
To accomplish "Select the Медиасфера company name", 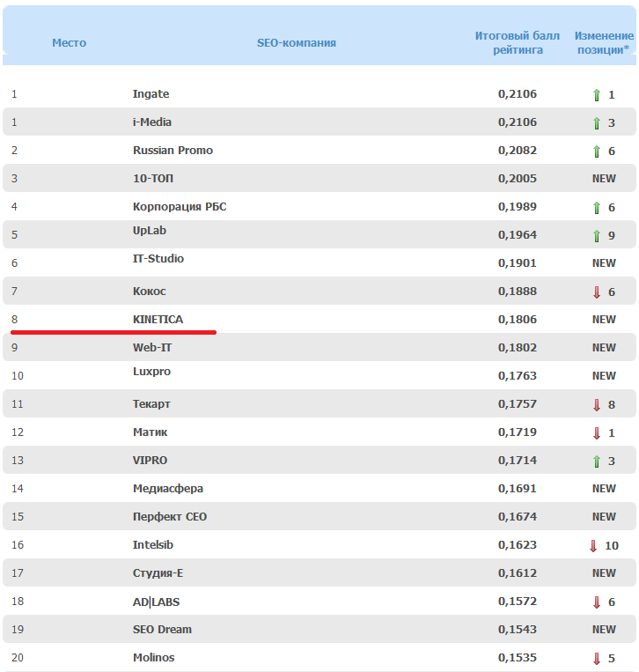I will (167, 489).
